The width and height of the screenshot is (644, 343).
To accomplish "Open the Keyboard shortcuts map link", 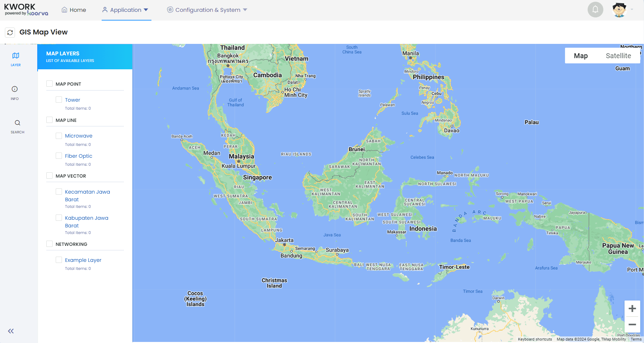I will pyautogui.click(x=535, y=339).
